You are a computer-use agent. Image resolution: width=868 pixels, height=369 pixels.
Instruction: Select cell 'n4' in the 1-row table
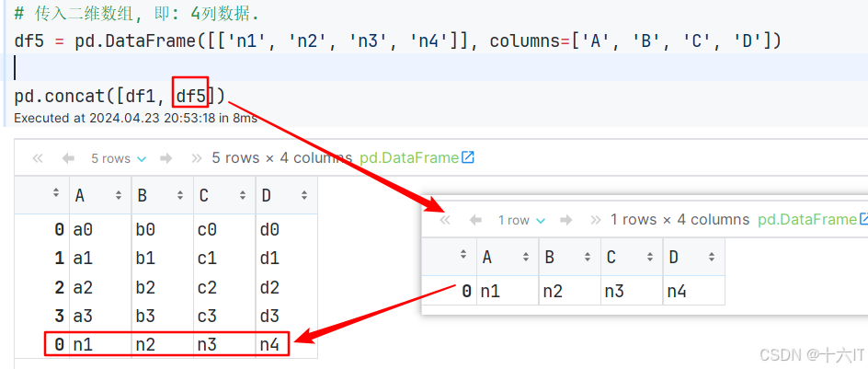[x=693, y=291]
